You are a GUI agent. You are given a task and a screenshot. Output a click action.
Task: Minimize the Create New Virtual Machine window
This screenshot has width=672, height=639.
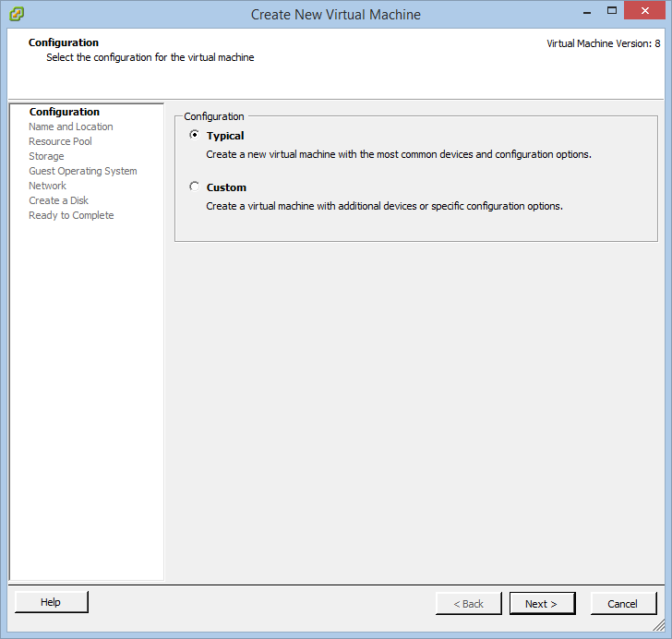[x=587, y=12]
